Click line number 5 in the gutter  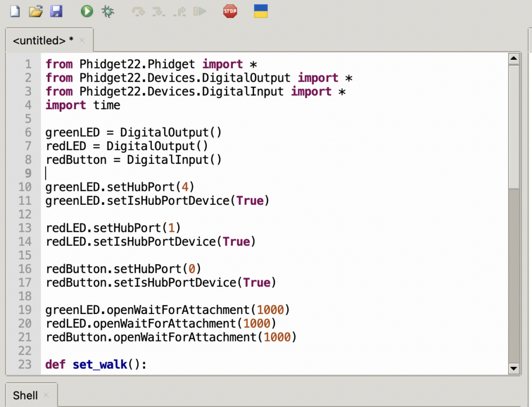28,119
